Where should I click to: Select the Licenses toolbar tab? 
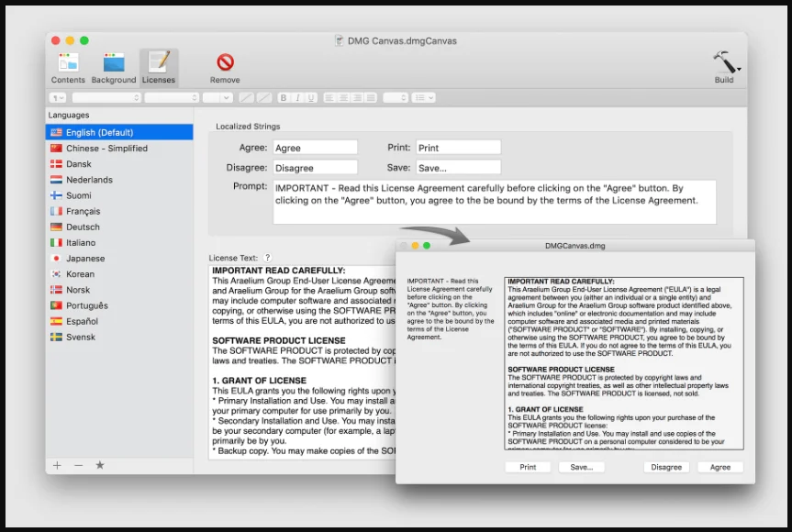[159, 68]
